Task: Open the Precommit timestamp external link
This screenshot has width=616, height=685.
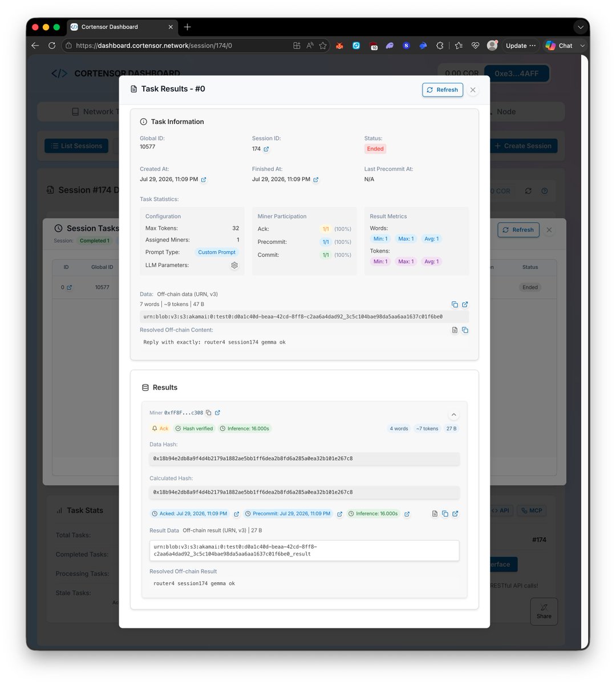Action: (339, 514)
